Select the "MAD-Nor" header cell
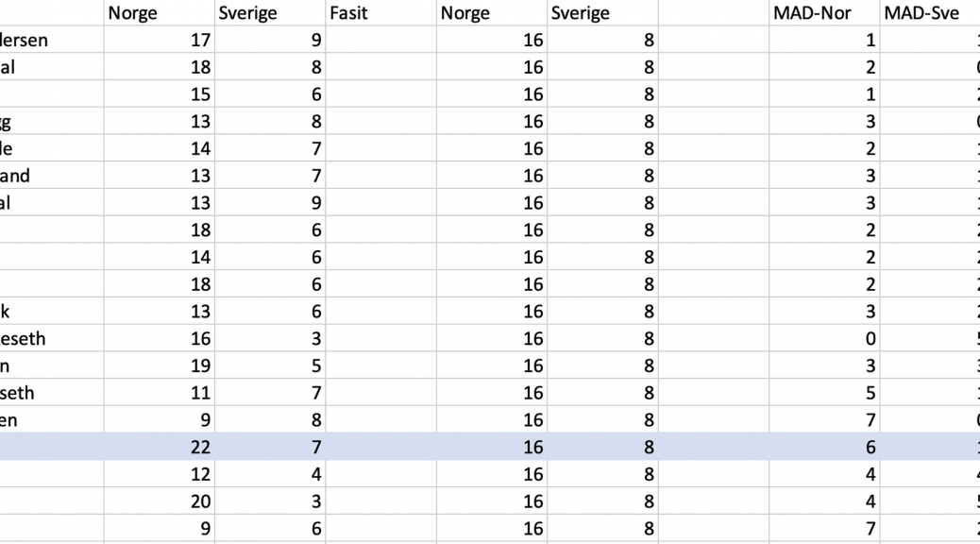 pyautogui.click(x=824, y=13)
